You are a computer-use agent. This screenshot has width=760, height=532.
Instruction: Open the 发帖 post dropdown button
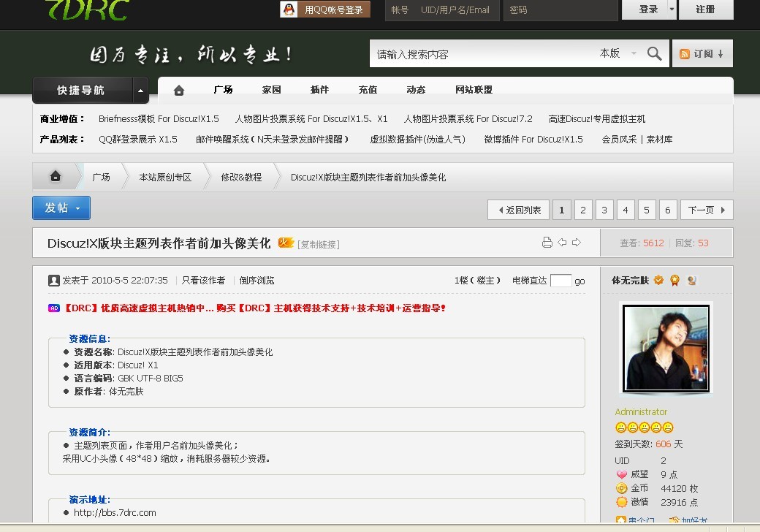click(x=61, y=208)
